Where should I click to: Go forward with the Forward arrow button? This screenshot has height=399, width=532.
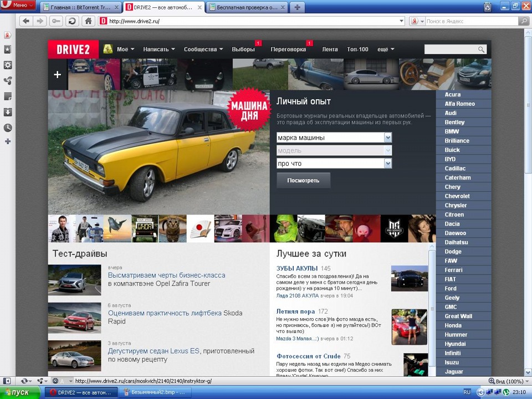(x=40, y=21)
